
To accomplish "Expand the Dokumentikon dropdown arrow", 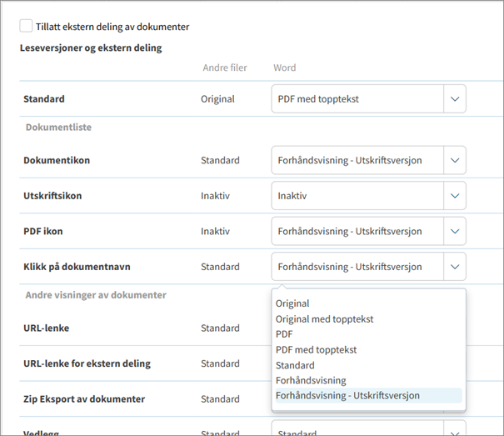I will [454, 160].
